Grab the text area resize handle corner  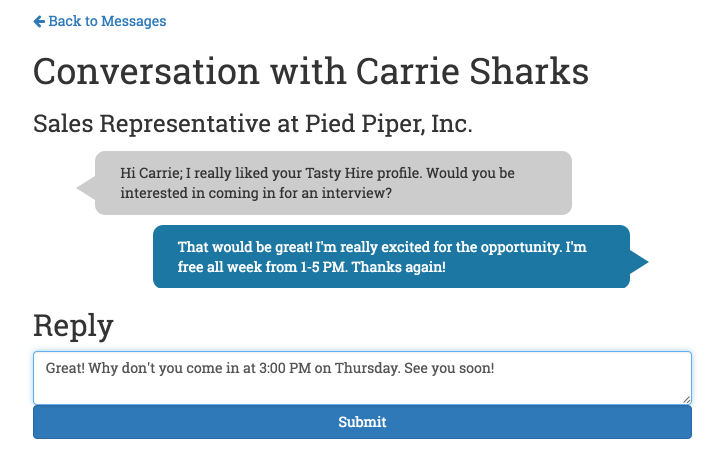686,399
